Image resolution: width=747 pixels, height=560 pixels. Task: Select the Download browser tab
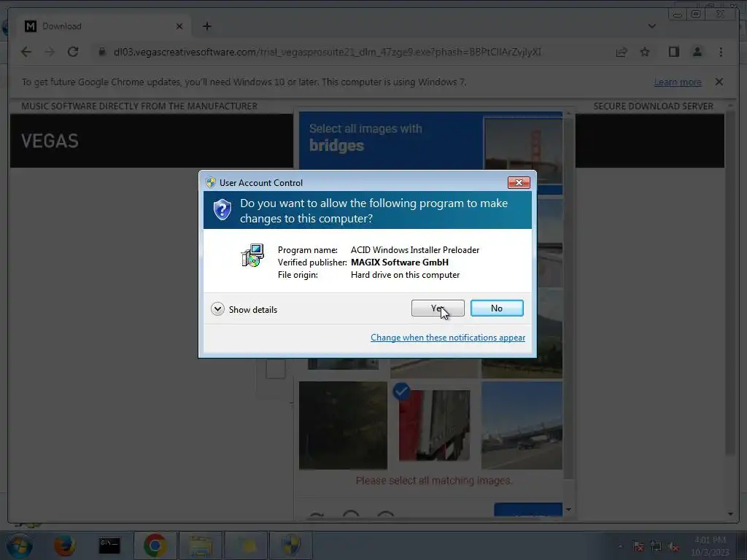102,26
